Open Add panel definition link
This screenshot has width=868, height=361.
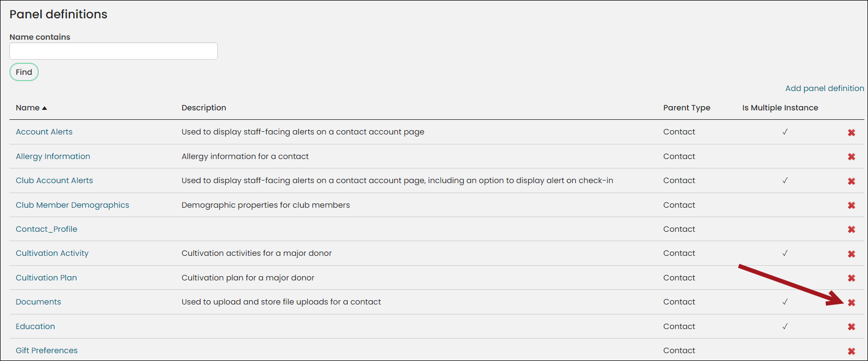tap(825, 88)
